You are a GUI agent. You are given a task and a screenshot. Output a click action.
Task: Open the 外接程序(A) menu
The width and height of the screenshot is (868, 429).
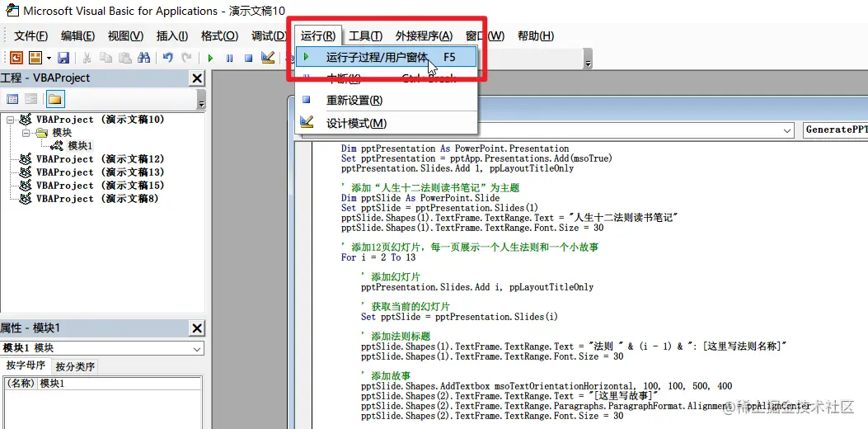[x=424, y=36]
